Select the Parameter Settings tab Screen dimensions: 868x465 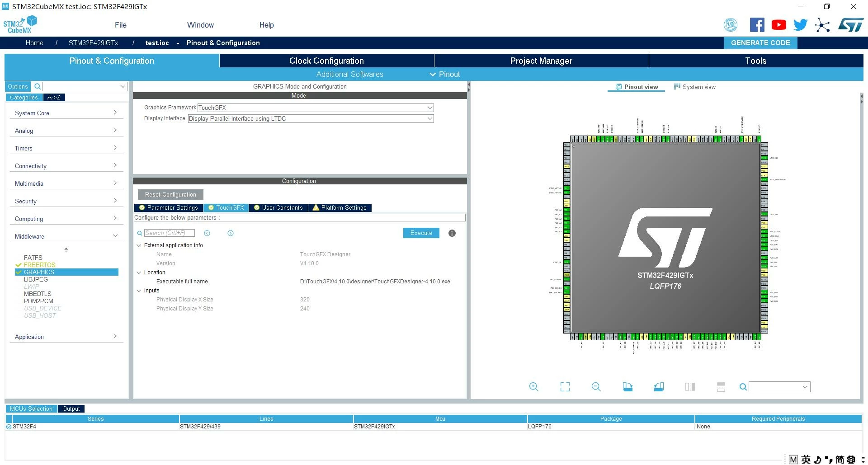[x=168, y=208]
